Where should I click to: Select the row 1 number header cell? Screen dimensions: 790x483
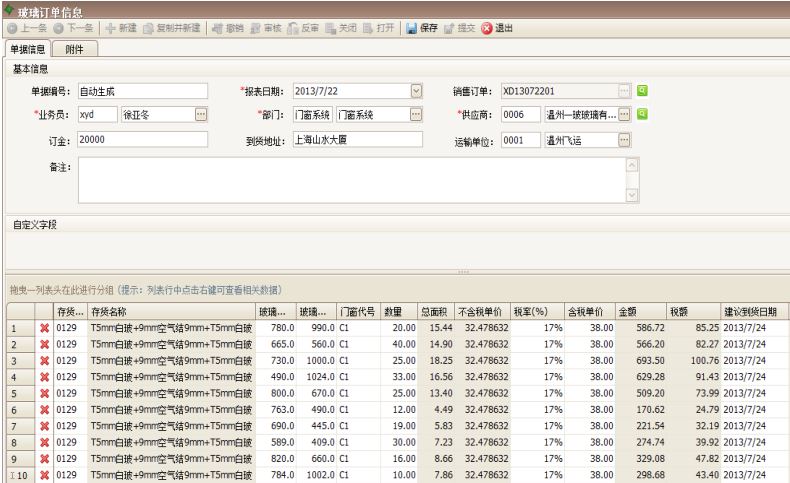point(21,328)
